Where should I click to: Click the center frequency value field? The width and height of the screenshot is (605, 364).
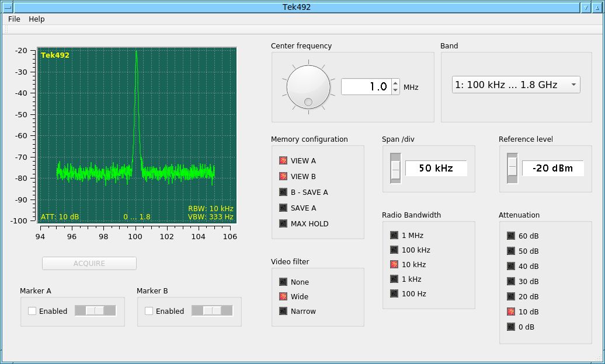[x=366, y=87]
